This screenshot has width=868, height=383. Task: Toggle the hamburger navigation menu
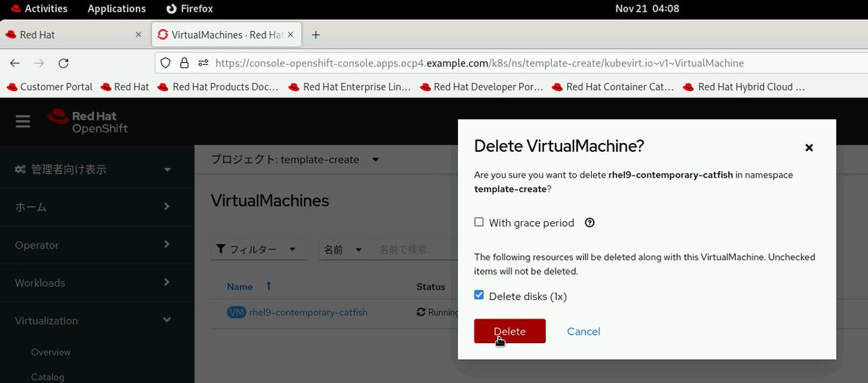click(23, 121)
